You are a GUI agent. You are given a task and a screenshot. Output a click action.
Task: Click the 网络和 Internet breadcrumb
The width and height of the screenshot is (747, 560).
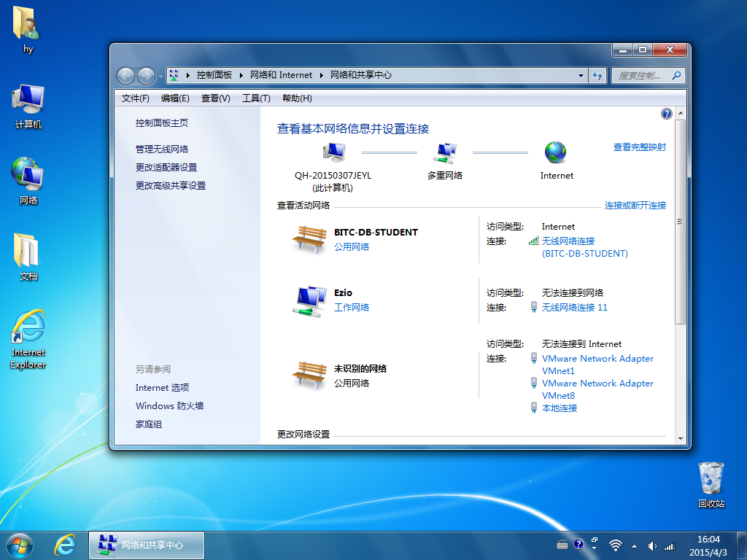[x=281, y=75]
